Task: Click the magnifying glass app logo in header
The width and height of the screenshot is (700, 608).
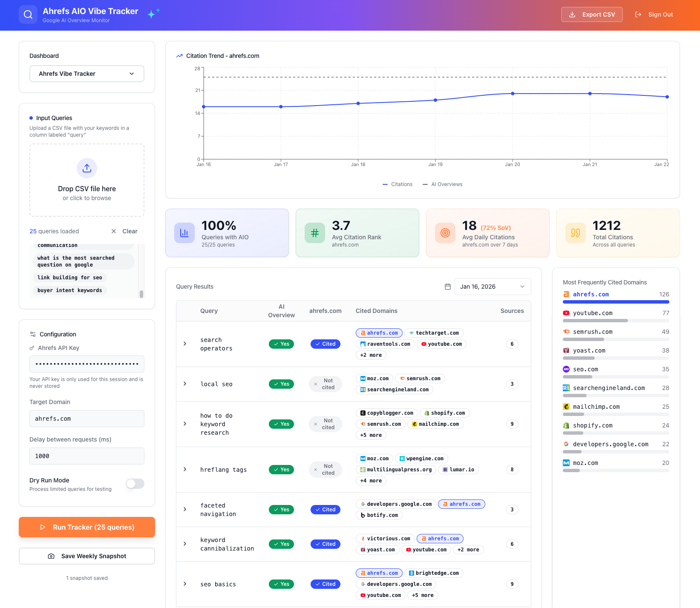Action: pos(28,14)
